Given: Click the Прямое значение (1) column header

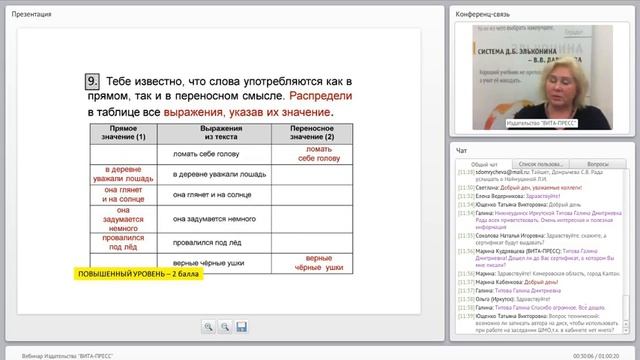Looking at the screenshot, I should click(x=124, y=133).
